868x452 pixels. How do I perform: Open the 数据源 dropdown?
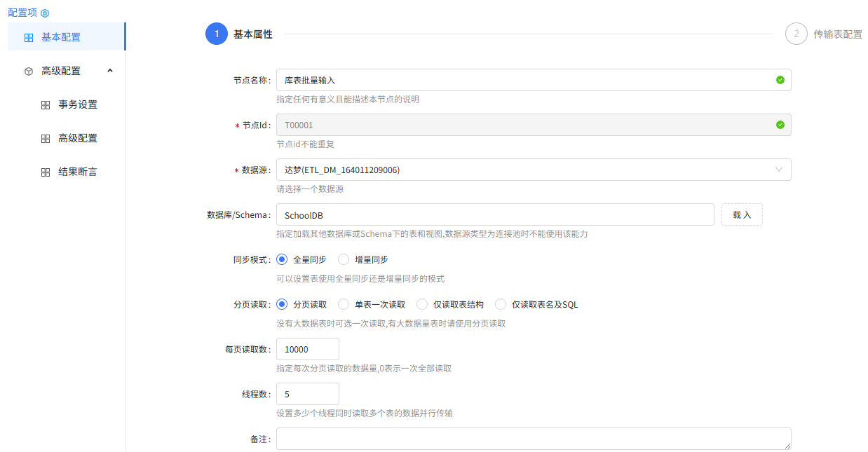(x=533, y=170)
